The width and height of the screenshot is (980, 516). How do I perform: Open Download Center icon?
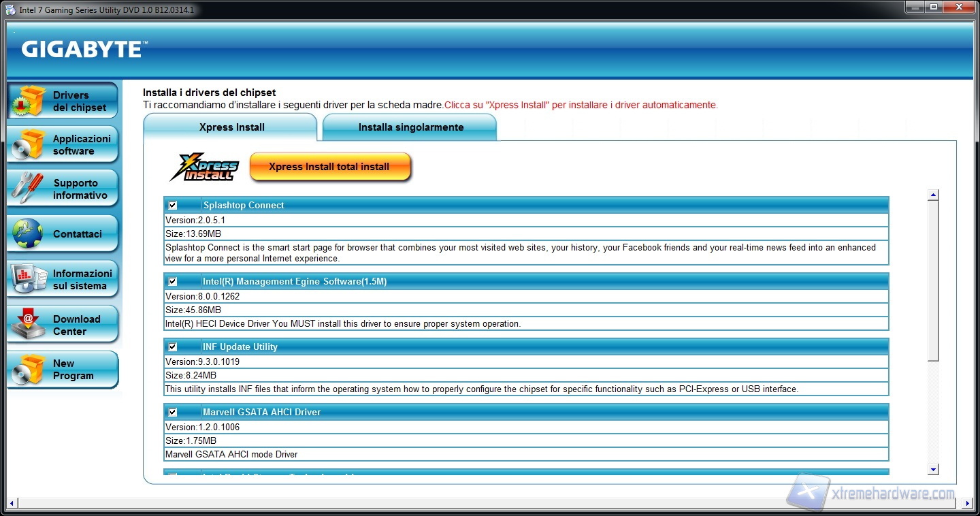tap(28, 325)
